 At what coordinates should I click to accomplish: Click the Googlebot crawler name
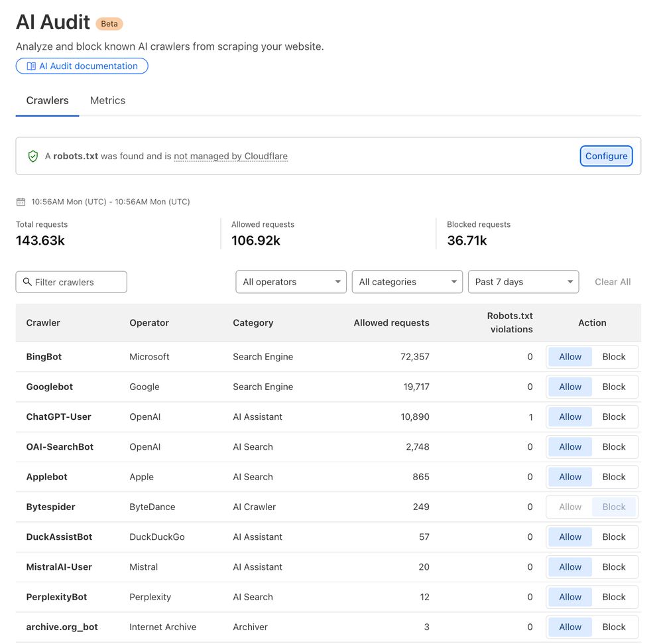pos(50,387)
